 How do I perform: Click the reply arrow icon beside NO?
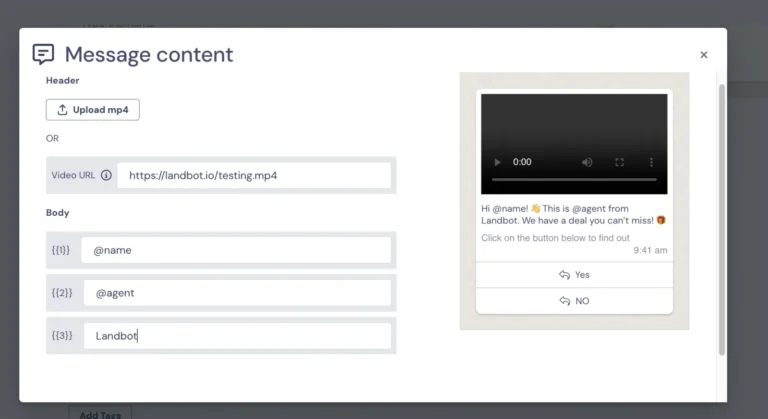pos(565,301)
